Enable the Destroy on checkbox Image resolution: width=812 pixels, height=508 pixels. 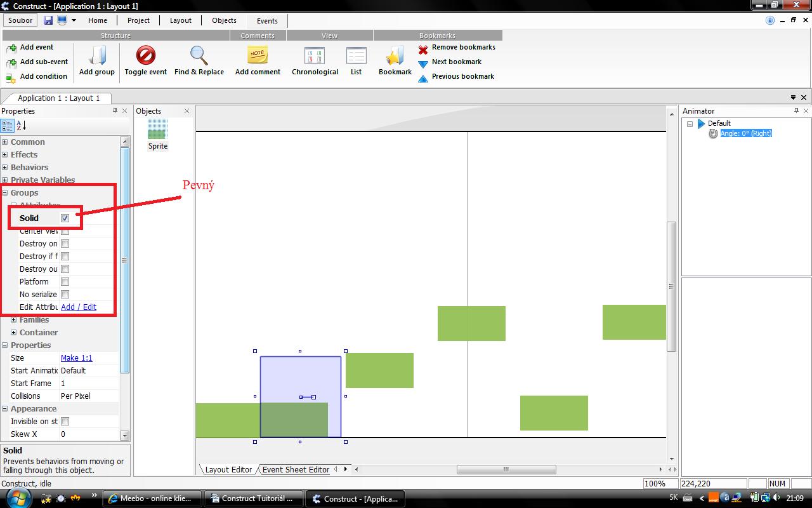click(x=65, y=243)
